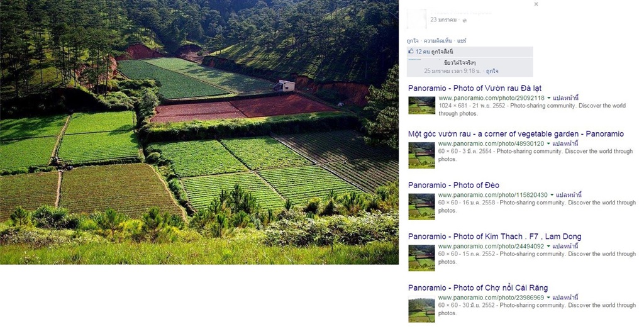Image resolution: width=644 pixels, height=329 pixels.
Task: Open the large vegetable garden photo
Action: click(199, 132)
